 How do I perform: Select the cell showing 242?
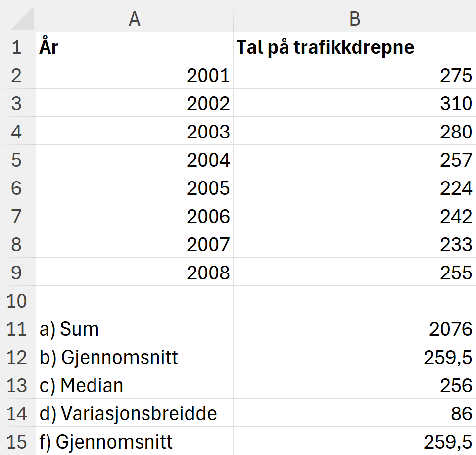coord(354,216)
